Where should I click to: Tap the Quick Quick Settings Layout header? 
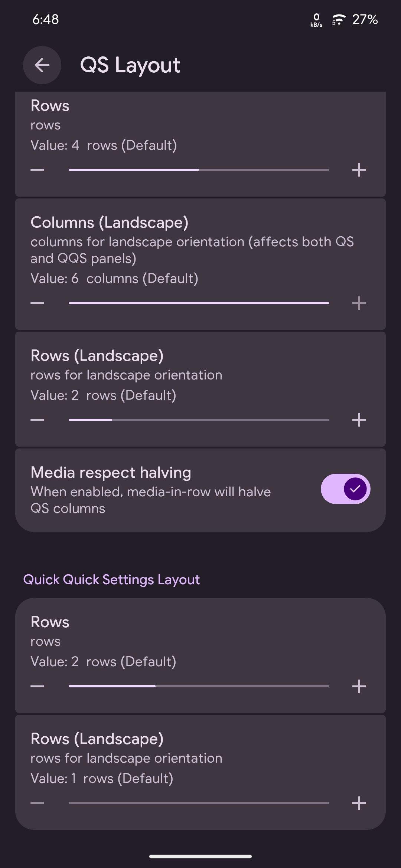(111, 579)
